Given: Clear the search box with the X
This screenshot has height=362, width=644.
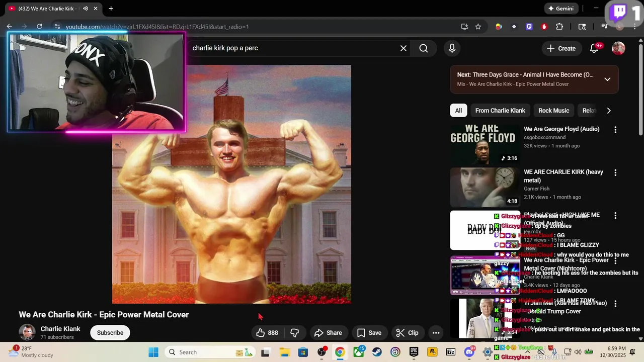Looking at the screenshot, I should pyautogui.click(x=404, y=48).
